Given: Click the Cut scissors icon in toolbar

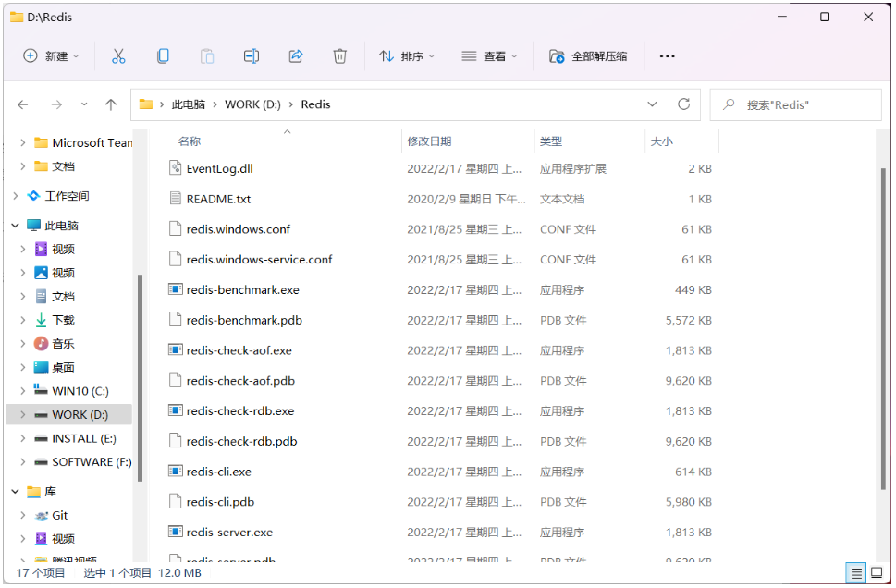Looking at the screenshot, I should click(x=118, y=56).
